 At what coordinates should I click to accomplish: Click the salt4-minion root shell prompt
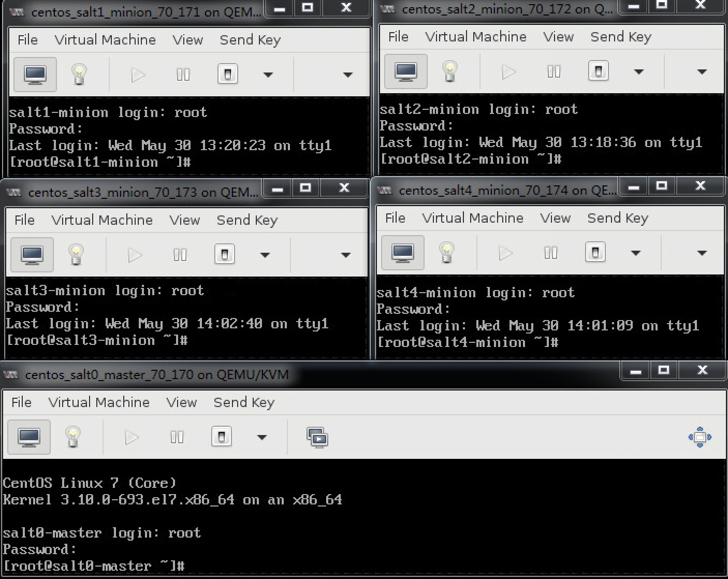(468, 342)
